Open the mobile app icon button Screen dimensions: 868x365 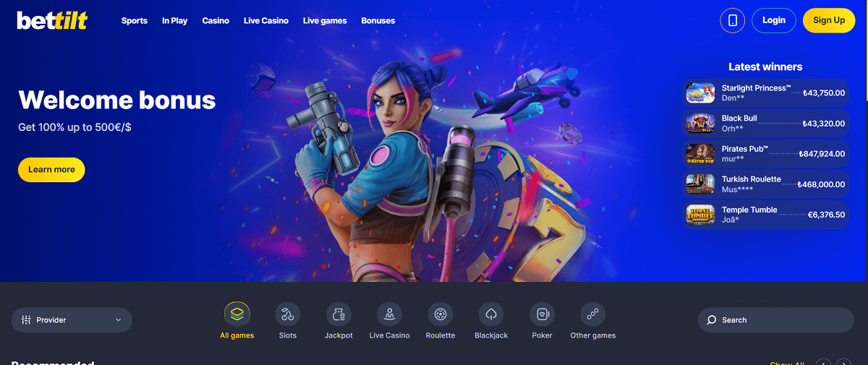[733, 20]
